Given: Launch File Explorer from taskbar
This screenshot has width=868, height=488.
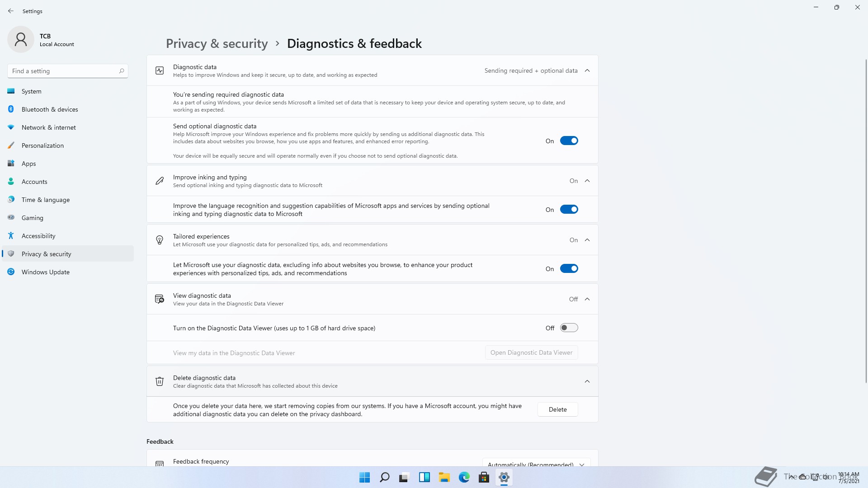Looking at the screenshot, I should coord(444,477).
